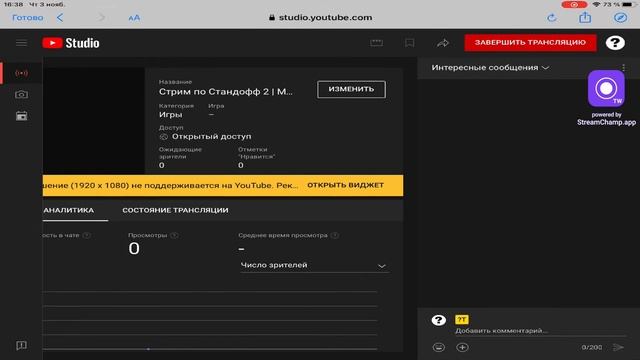
Task: Click Открытый доступ visibility text
Action: point(211,136)
